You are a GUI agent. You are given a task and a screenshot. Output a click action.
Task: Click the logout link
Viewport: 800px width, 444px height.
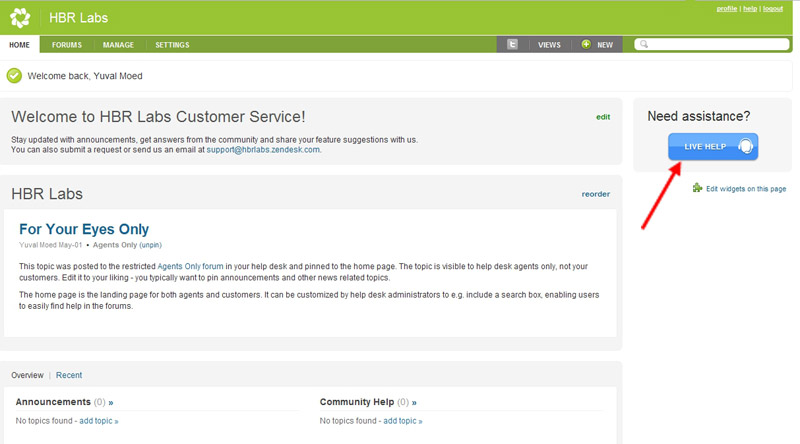click(773, 9)
